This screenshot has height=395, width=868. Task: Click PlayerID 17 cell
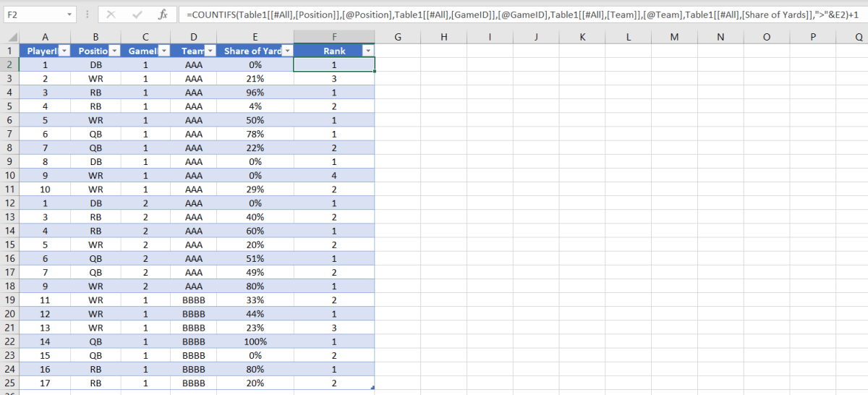45,383
